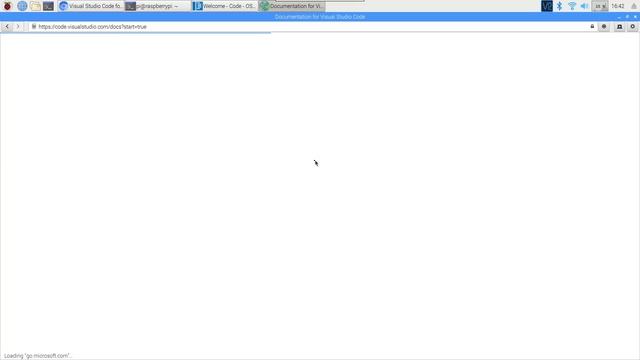
Task: Open the Wi-Fi network menu
Action: pos(572,6)
